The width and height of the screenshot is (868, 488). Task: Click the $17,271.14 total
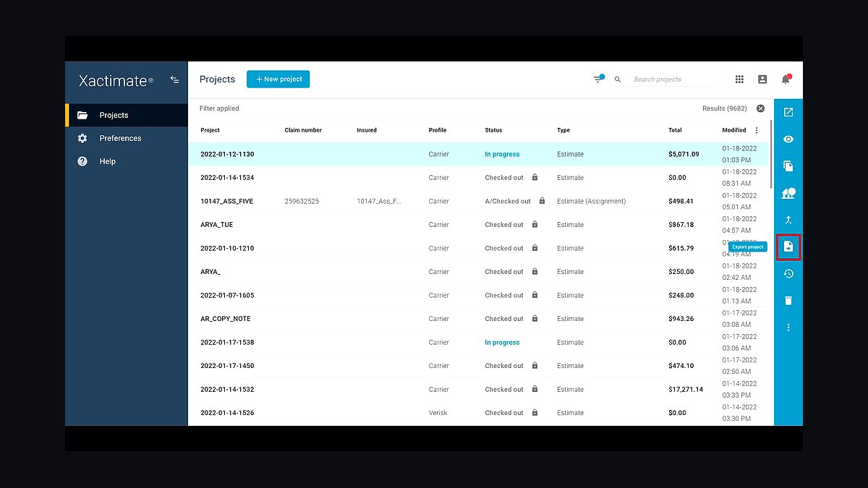click(686, 389)
